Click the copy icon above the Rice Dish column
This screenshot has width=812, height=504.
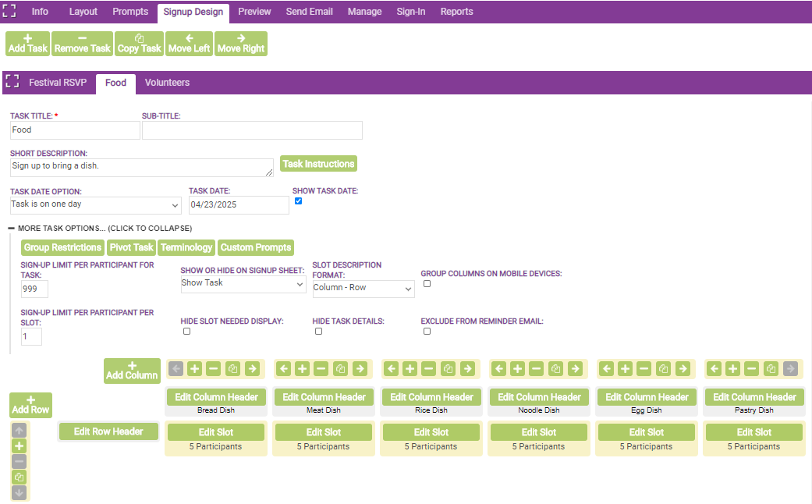click(x=448, y=369)
